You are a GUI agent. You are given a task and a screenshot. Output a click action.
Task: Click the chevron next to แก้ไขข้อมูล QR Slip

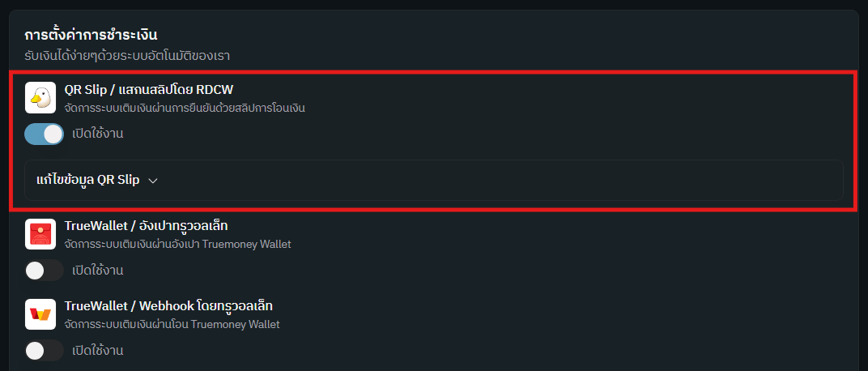coord(152,181)
